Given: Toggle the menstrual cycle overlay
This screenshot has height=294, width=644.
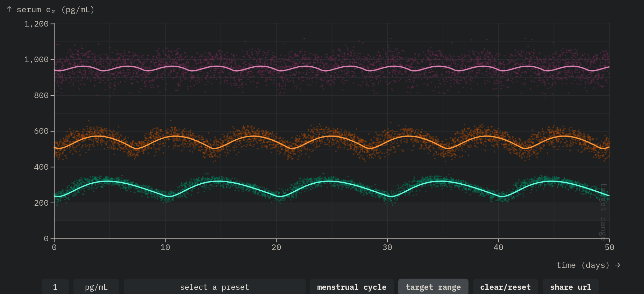Looking at the screenshot, I should 352,287.
